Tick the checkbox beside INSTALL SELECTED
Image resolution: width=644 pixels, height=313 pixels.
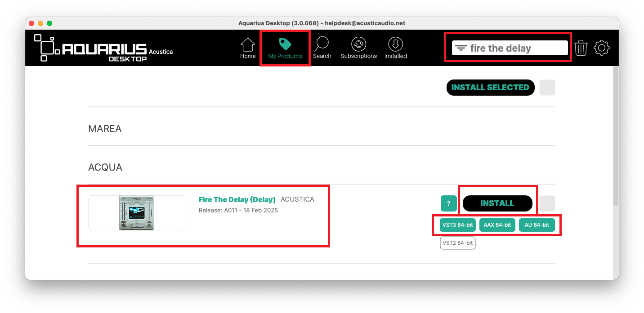pyautogui.click(x=547, y=88)
